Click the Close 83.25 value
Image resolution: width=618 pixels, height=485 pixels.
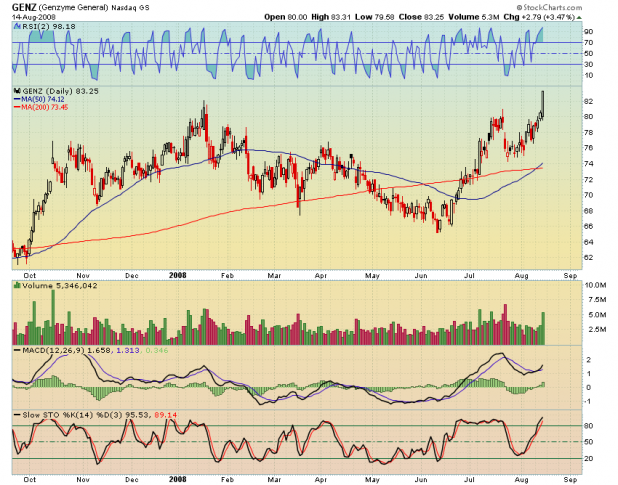click(421, 17)
